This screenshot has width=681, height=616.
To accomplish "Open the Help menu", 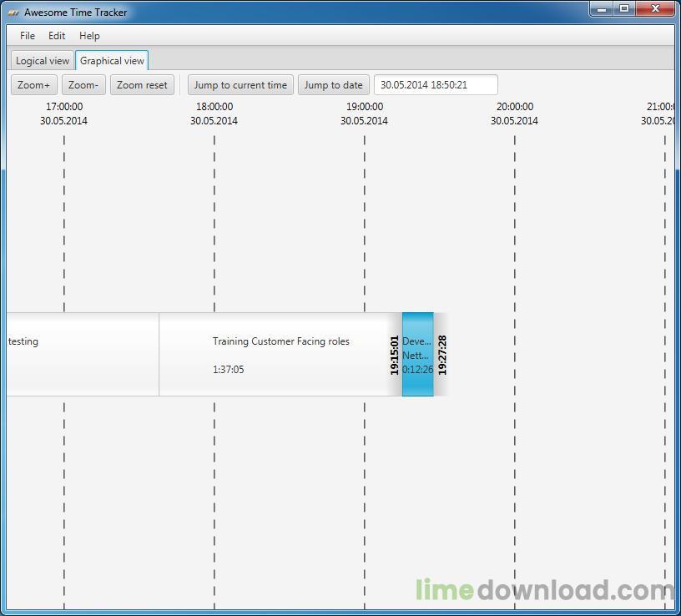I will coord(89,36).
